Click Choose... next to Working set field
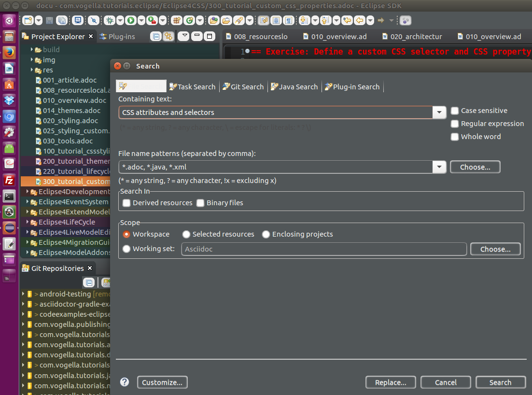 [495, 249]
